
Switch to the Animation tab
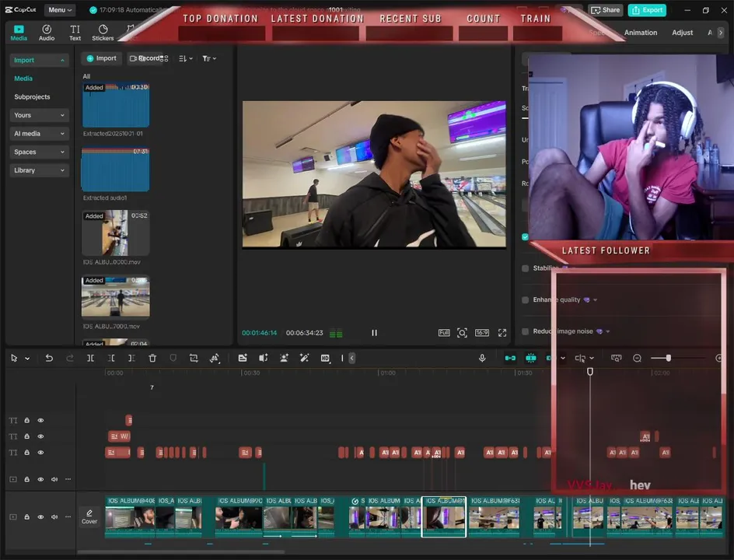pos(641,33)
